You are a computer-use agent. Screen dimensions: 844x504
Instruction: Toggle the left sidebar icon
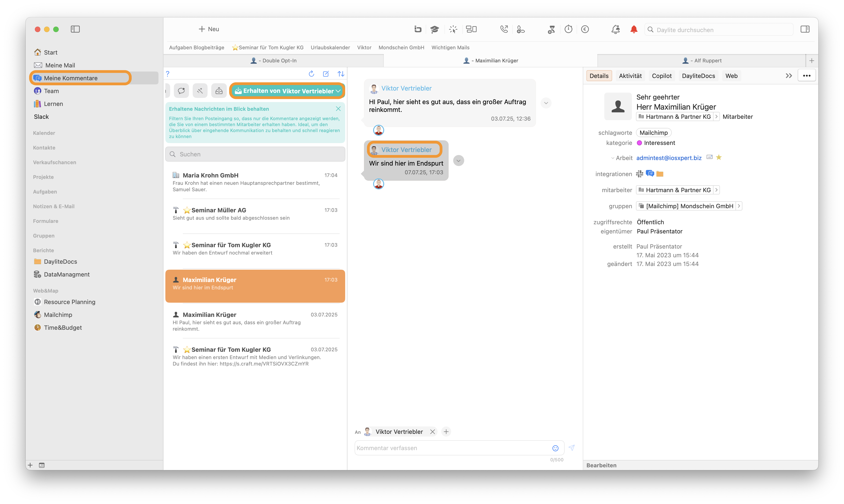tap(75, 29)
